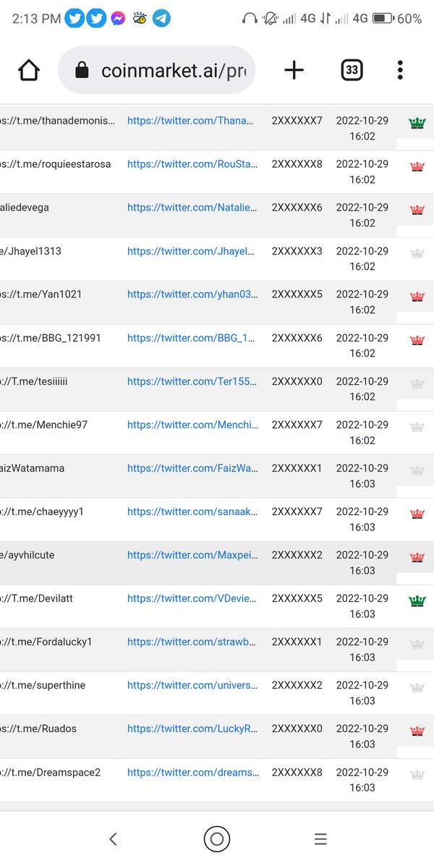Open the tab switcher showing 33 tabs

coord(352,70)
